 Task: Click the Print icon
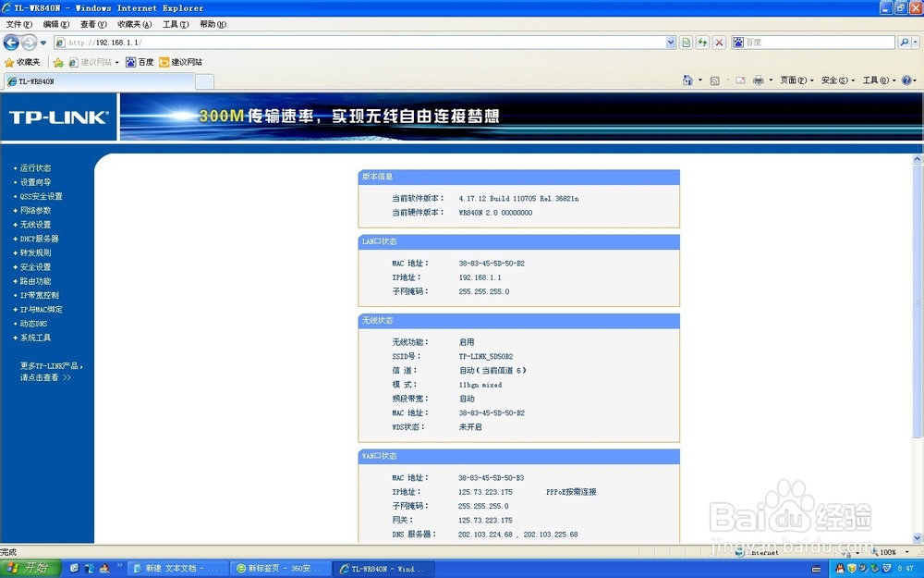click(759, 80)
